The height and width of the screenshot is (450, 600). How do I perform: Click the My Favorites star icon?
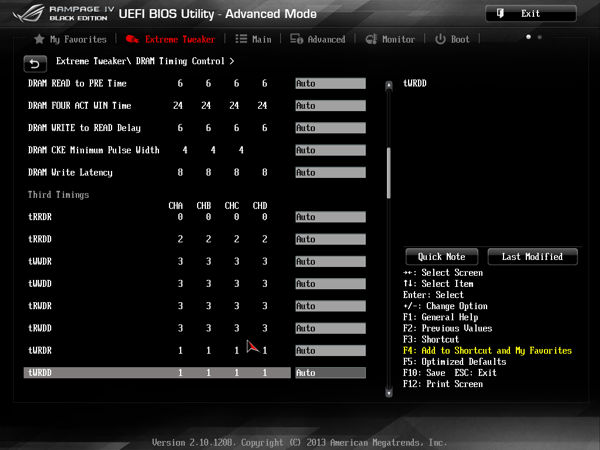point(39,39)
